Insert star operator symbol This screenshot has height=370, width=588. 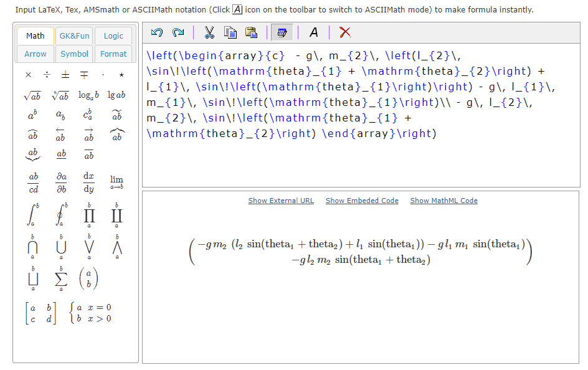point(121,75)
